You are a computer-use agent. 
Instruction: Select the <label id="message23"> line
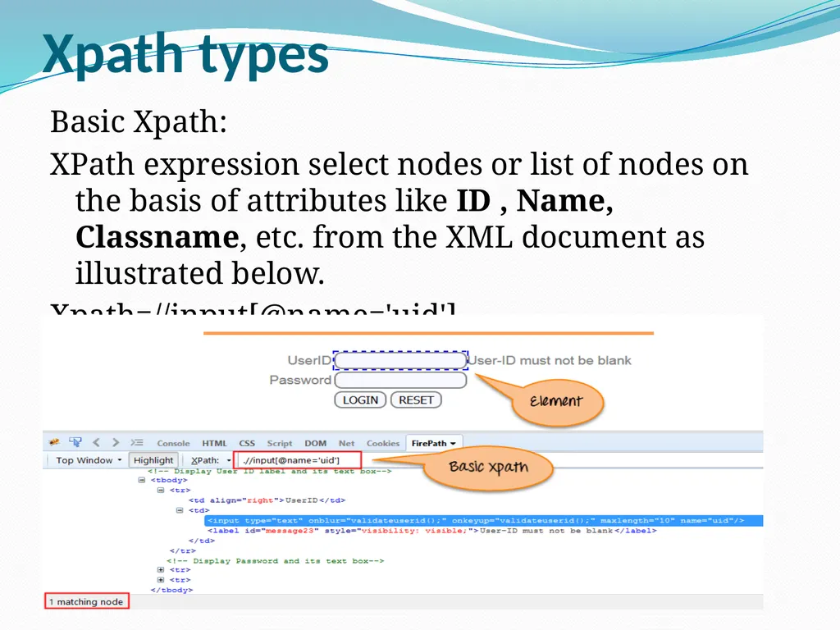point(431,531)
